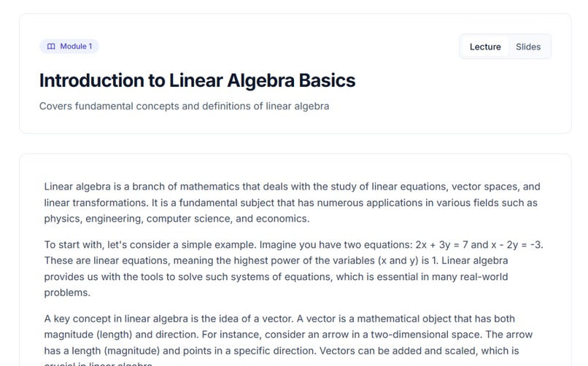The width and height of the screenshot is (588, 366).
Task: Click the words physics, engineering in first paragraph
Action: pos(94,219)
